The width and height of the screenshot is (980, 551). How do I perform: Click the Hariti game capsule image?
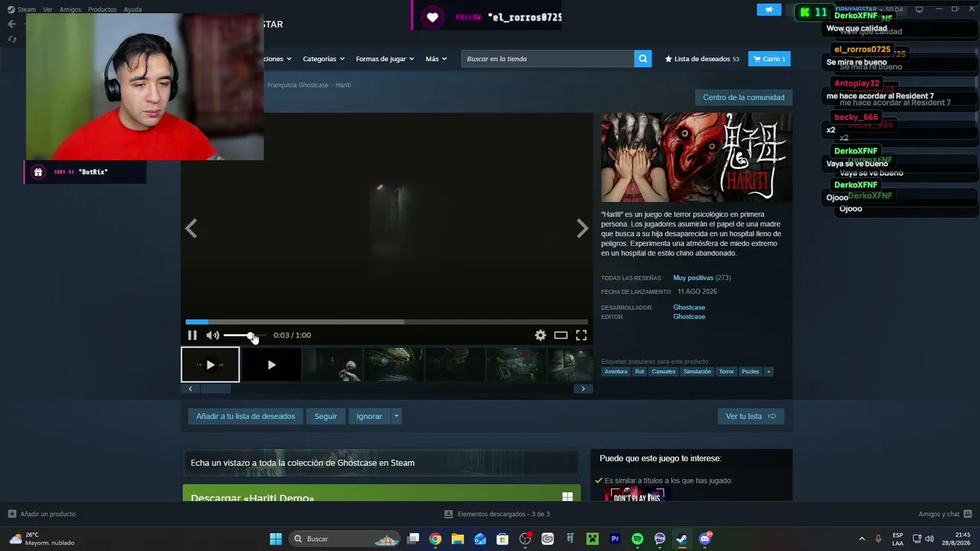click(x=696, y=158)
